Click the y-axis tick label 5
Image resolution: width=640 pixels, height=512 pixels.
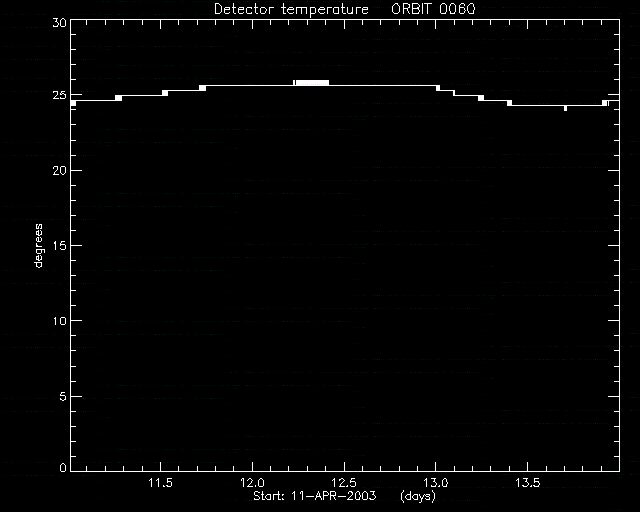(x=63, y=396)
